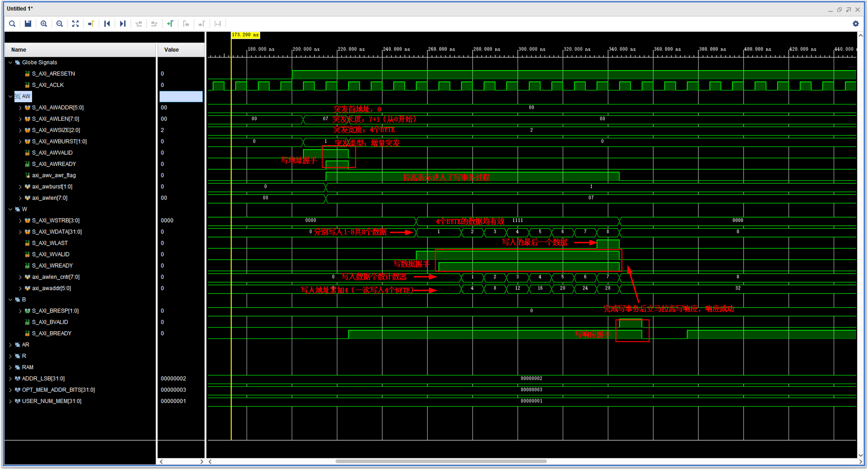Screen dimensions: 868x470
Task: Zoom out of the waveform
Action: click(x=59, y=24)
